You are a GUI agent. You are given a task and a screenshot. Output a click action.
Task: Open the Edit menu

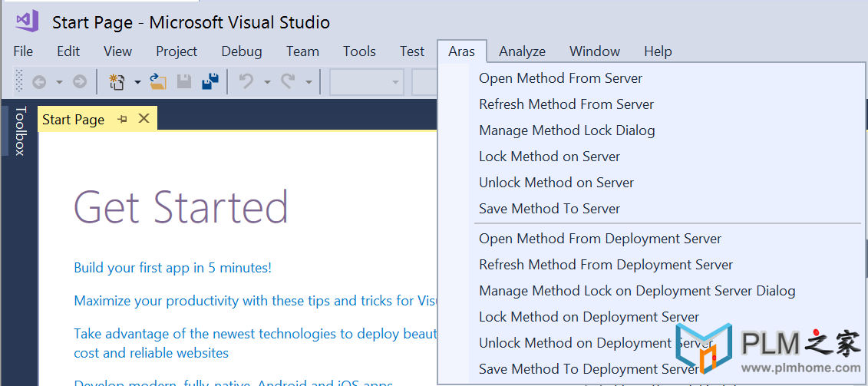68,51
